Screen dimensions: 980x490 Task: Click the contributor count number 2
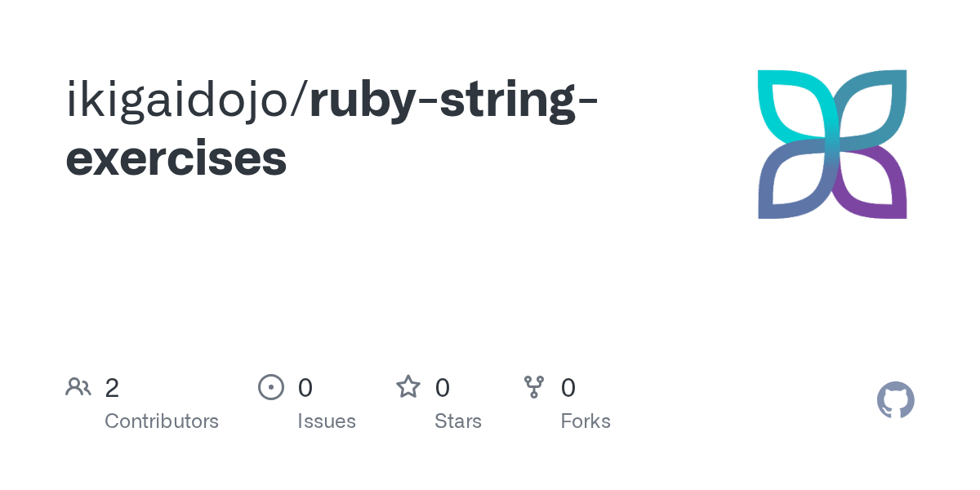pos(112,388)
